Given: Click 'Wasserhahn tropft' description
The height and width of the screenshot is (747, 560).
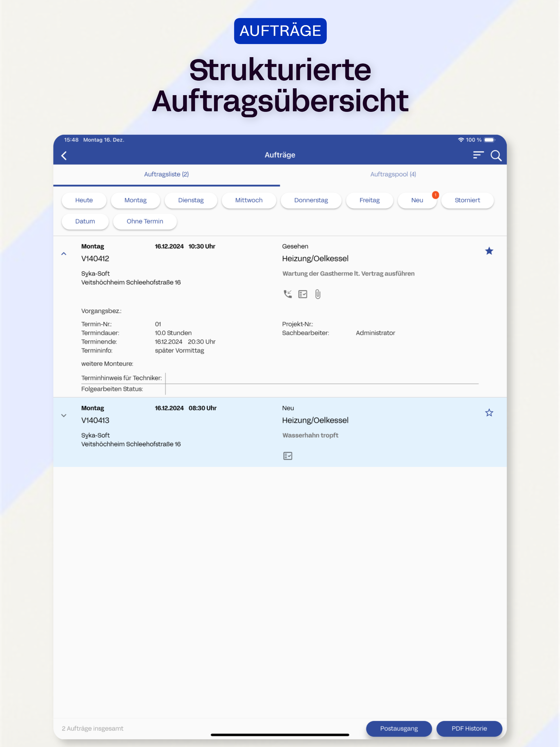Looking at the screenshot, I should 310,435.
